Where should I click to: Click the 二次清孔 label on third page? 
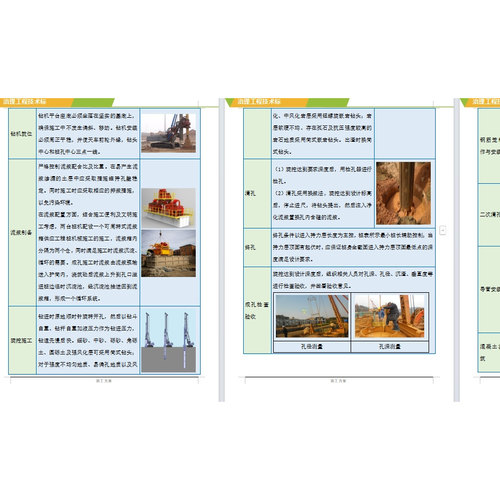tap(490, 214)
